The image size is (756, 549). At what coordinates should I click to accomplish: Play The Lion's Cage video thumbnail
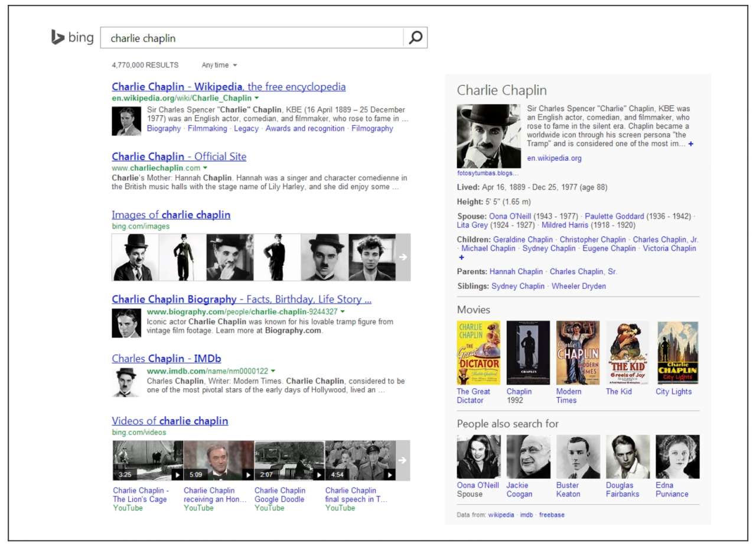[x=148, y=460]
